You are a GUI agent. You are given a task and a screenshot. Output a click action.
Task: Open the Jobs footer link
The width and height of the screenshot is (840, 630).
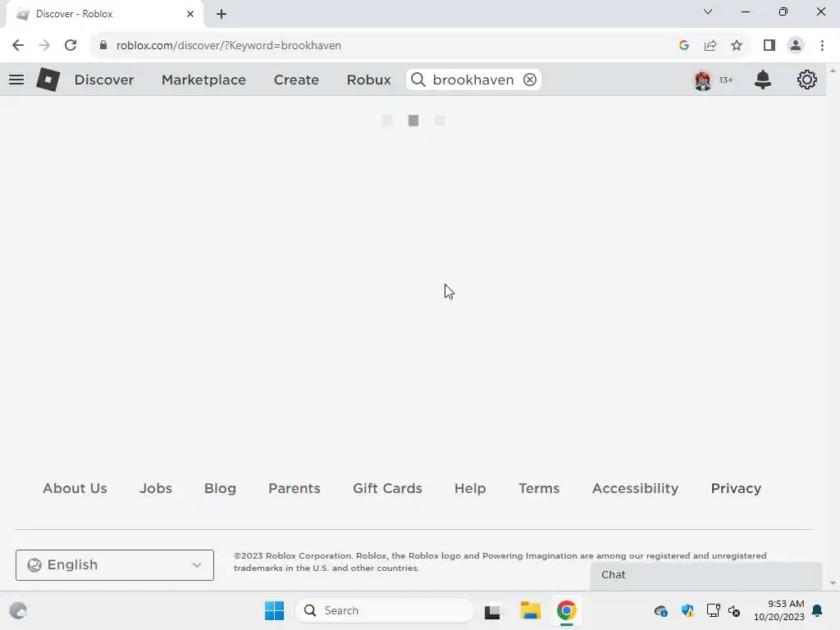(156, 488)
